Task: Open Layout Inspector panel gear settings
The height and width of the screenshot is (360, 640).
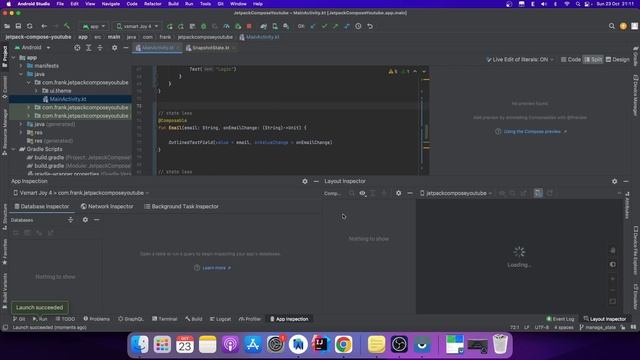Action: (614, 181)
